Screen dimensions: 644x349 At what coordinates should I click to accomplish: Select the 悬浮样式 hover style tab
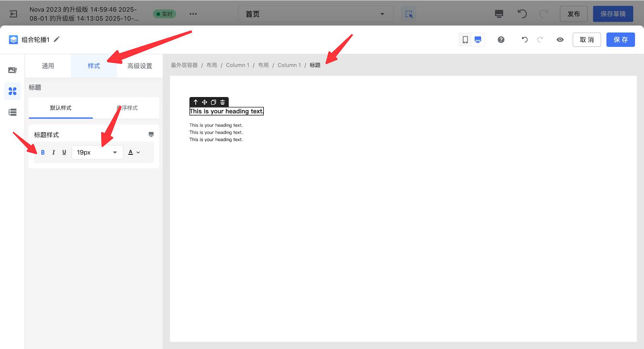click(x=127, y=108)
